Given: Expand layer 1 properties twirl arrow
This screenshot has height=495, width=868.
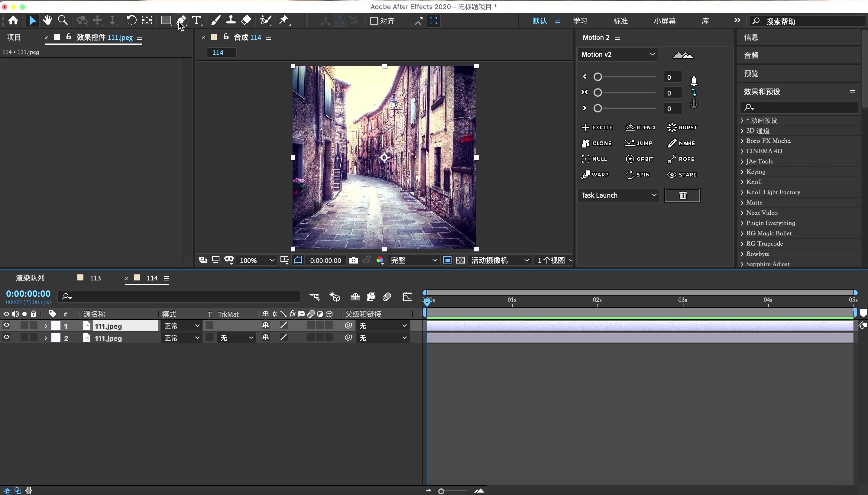Looking at the screenshot, I should click(46, 326).
